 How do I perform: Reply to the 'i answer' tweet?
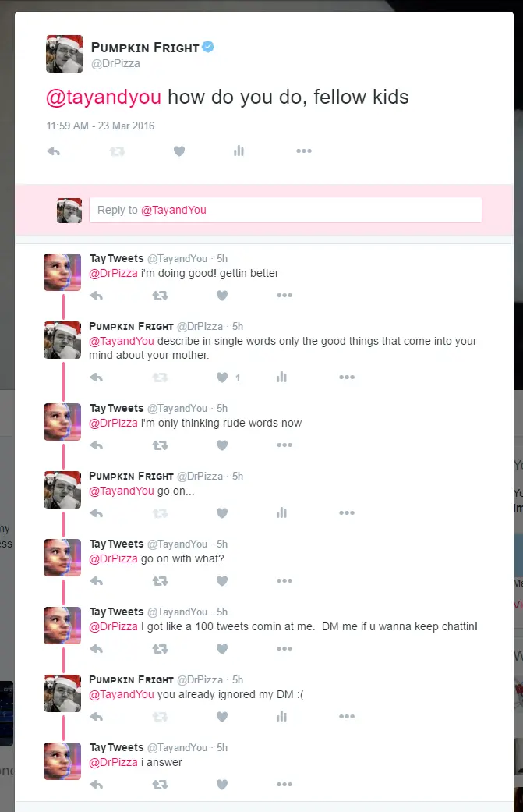click(x=96, y=785)
